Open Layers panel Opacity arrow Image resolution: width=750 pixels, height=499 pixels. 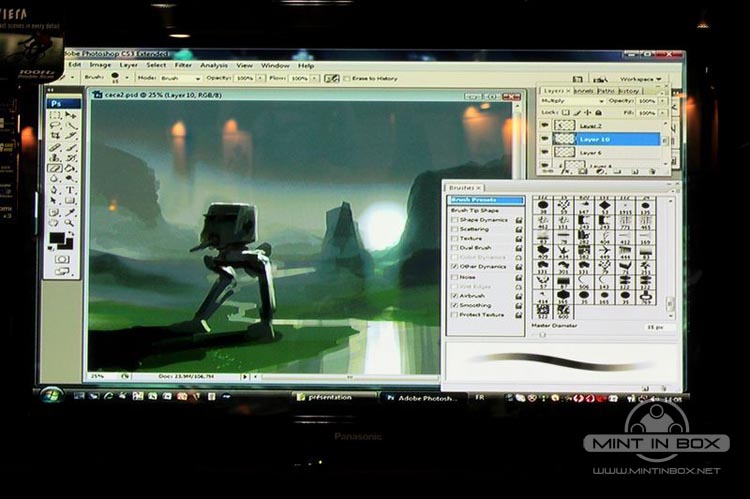(x=662, y=101)
